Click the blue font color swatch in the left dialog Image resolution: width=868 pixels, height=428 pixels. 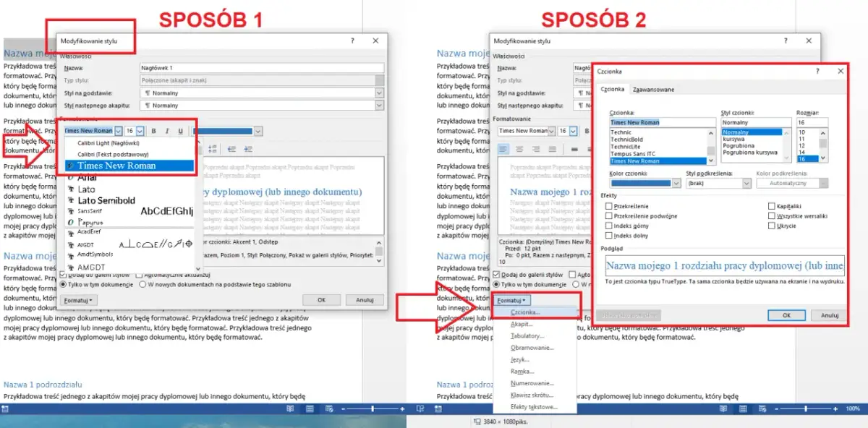[223, 131]
